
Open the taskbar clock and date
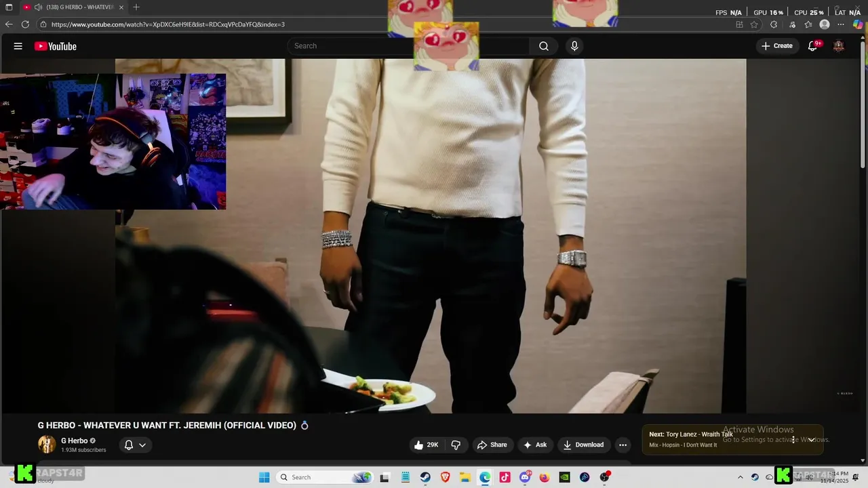pos(834,477)
